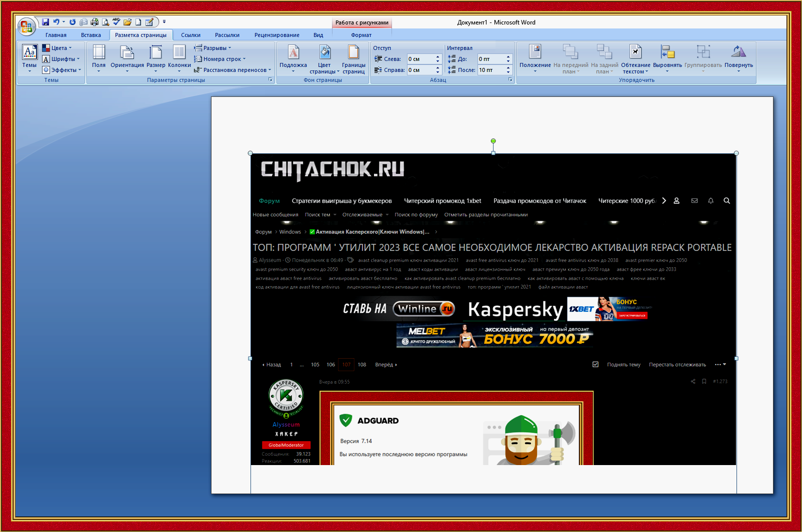
Task: Open Customize Quick Access Toolbar arrow
Action: [164, 22]
